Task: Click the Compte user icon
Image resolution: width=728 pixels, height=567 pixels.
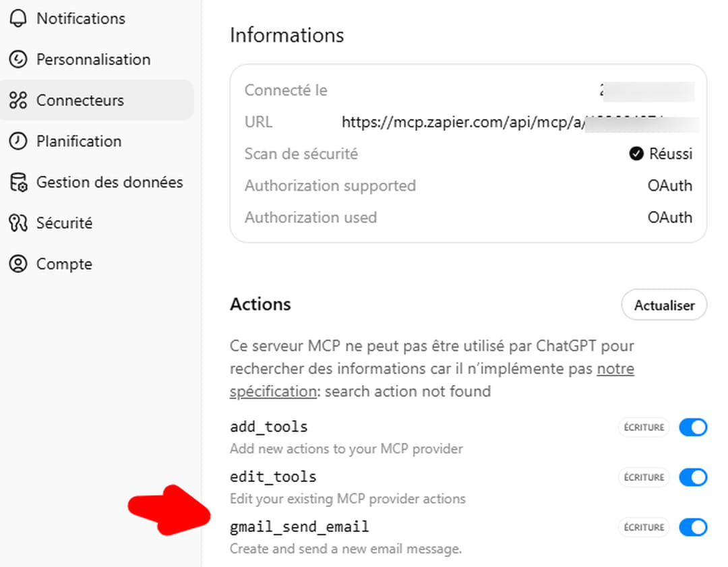Action: pyautogui.click(x=18, y=264)
